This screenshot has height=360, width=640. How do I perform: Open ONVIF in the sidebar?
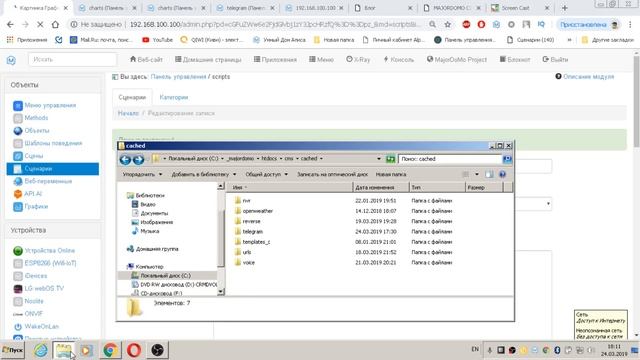33,314
